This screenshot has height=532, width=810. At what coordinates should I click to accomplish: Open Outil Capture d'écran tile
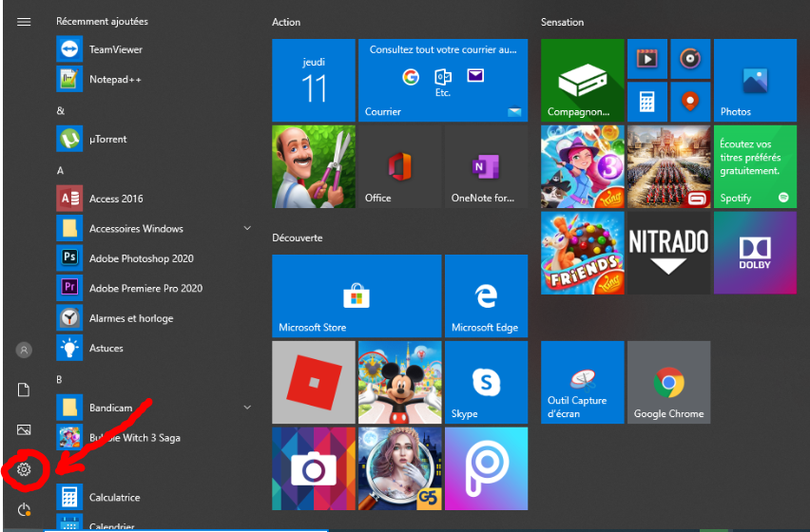click(x=582, y=382)
